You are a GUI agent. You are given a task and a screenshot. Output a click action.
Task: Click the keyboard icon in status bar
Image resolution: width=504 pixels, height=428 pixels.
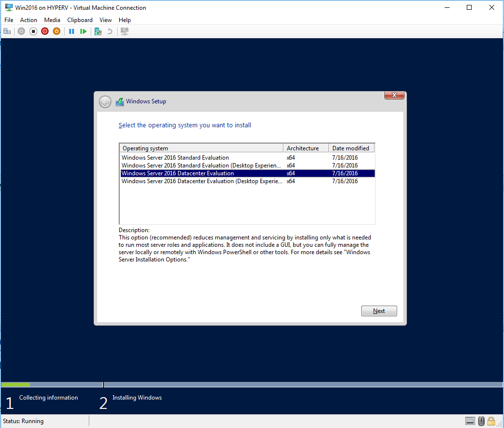tap(470, 421)
